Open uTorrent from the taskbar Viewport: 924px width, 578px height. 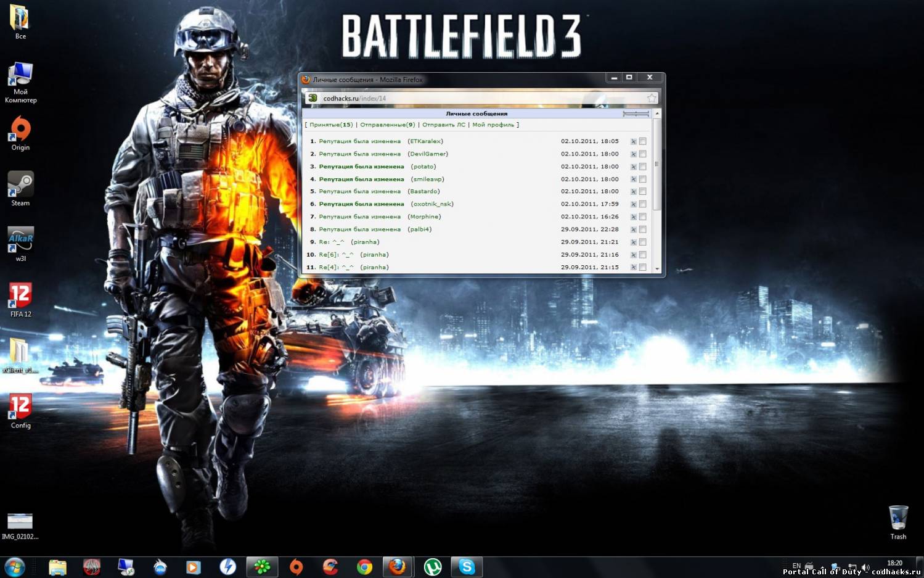[433, 567]
